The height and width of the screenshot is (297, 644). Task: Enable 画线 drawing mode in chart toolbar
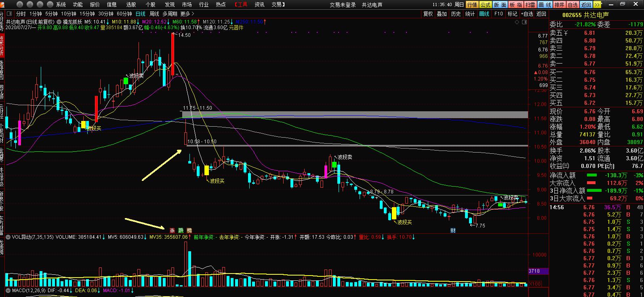click(484, 14)
